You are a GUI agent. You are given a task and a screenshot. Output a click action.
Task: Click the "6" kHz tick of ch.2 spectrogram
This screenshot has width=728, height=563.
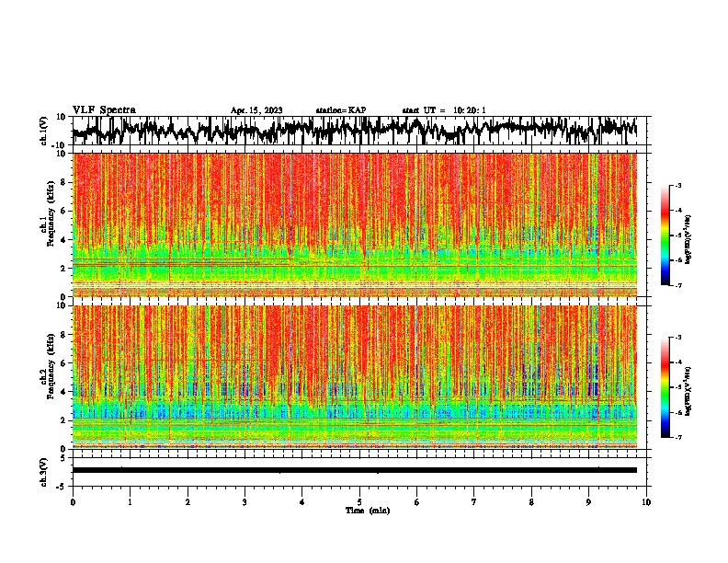coord(63,363)
